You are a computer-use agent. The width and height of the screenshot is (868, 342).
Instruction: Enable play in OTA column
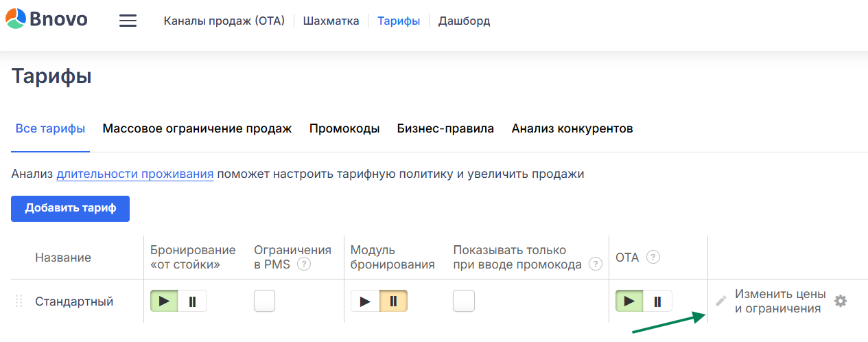pos(629,301)
